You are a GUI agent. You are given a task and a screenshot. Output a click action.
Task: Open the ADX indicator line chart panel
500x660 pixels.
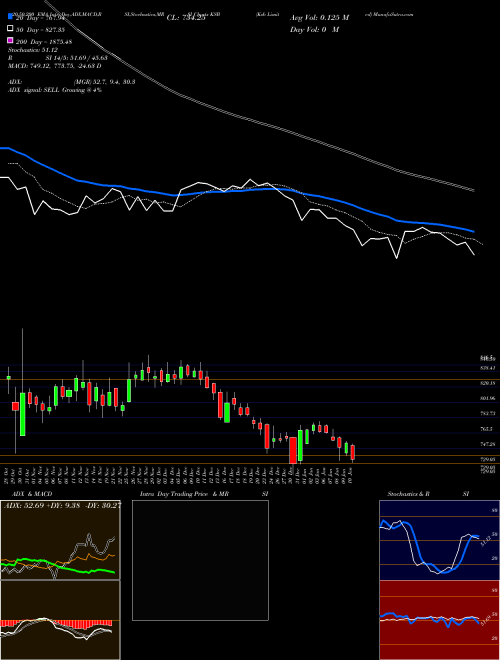[x=60, y=540]
